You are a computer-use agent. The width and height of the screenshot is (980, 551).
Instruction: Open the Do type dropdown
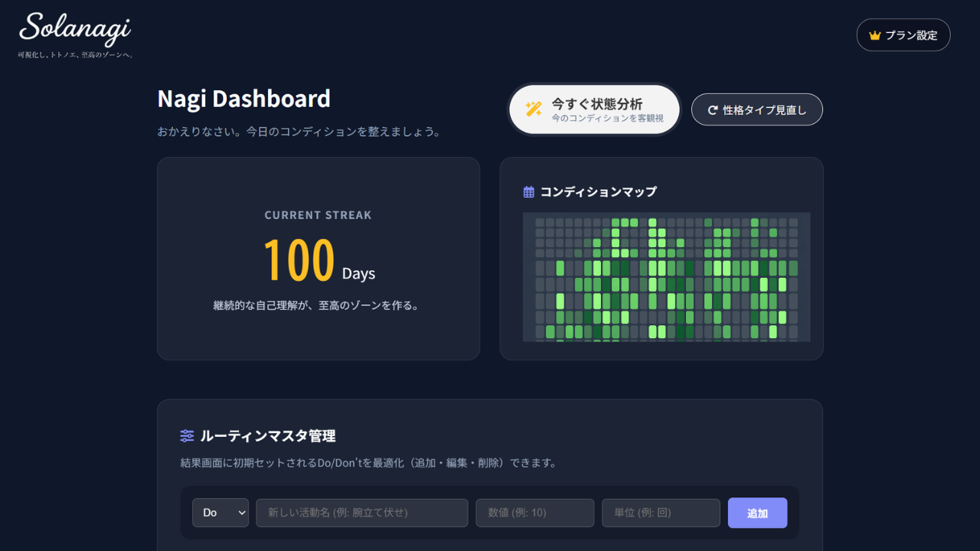pyautogui.click(x=220, y=513)
